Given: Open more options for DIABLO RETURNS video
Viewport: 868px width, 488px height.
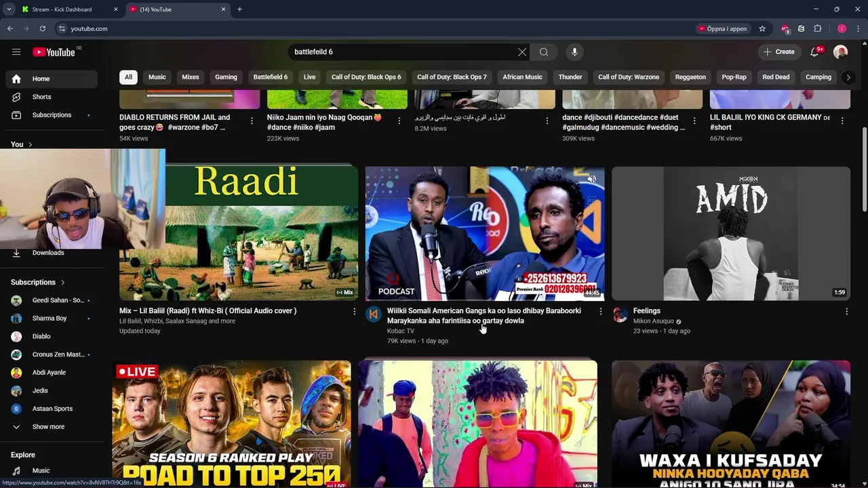Looking at the screenshot, I should coord(252,121).
